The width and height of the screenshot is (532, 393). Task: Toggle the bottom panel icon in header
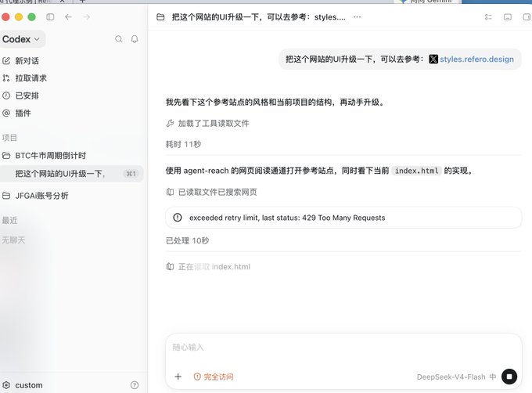[508, 17]
